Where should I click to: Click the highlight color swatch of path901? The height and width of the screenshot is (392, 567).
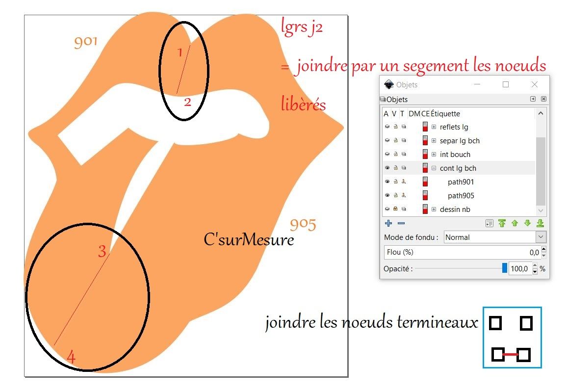[x=425, y=182]
